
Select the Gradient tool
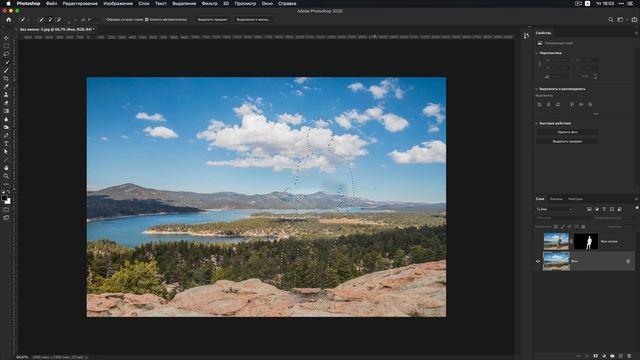pos(6,111)
